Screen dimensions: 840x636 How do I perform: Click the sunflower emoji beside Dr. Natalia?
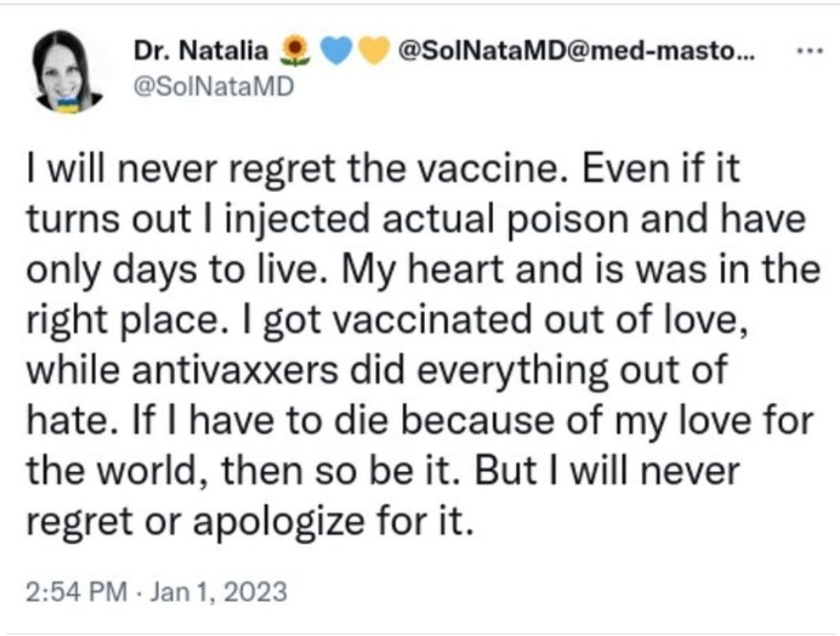(294, 51)
